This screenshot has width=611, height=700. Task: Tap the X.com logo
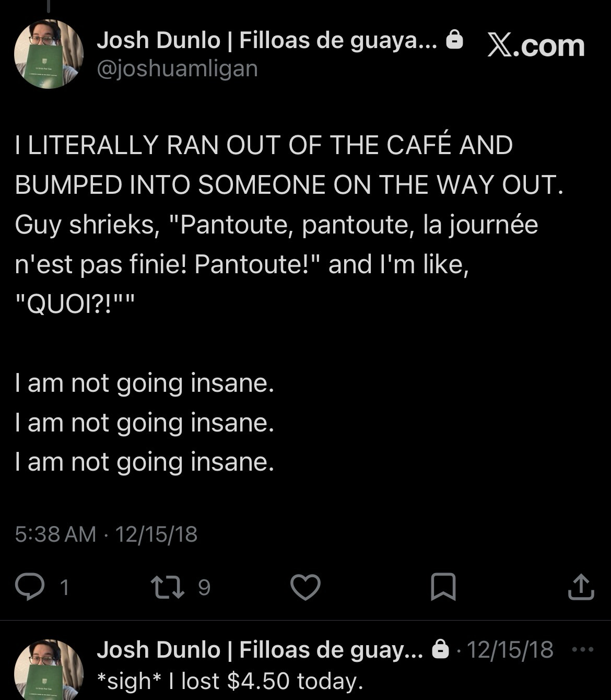[536, 46]
